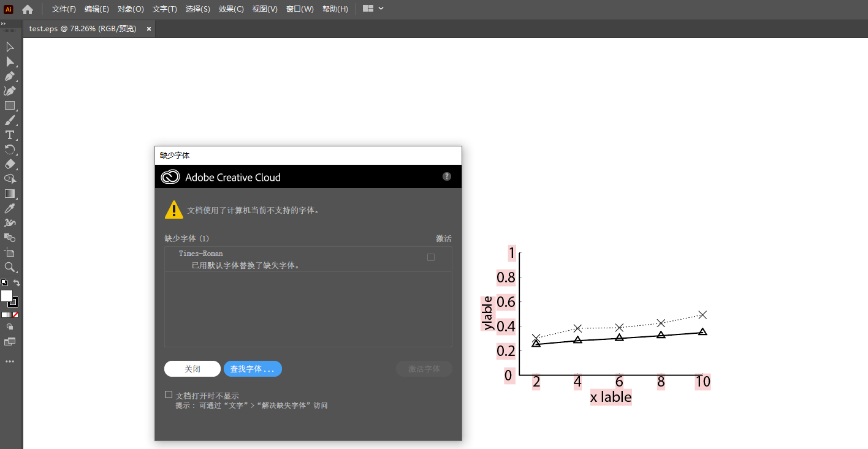868x449 pixels.
Task: Open the Edit Toolbar ellipsis menu
Action: [x=10, y=361]
